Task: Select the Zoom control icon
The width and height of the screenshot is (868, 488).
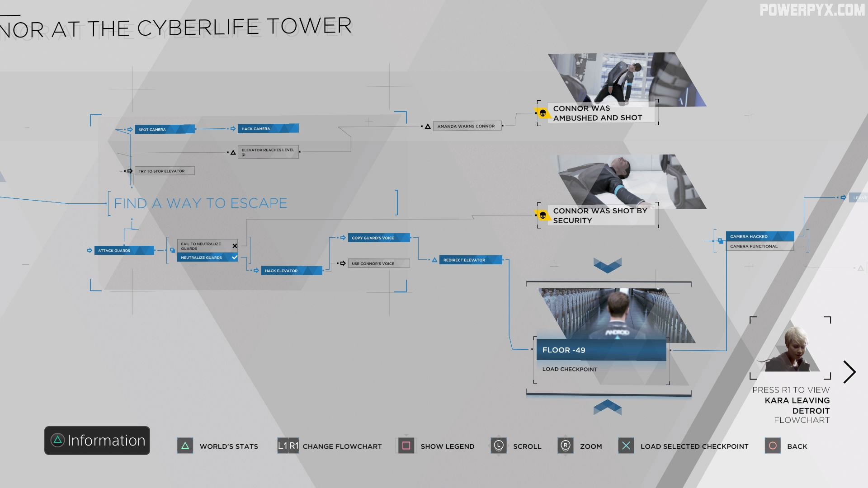Action: pyautogui.click(x=565, y=446)
